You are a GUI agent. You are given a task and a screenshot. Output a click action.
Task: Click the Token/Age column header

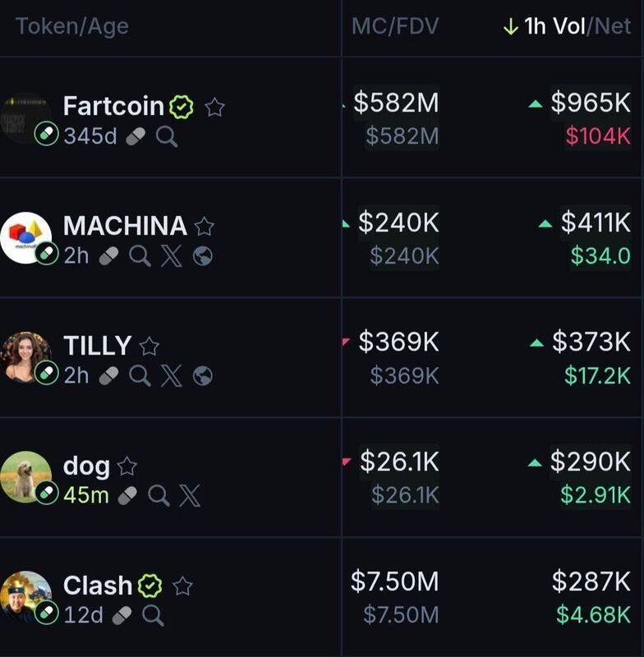click(72, 27)
